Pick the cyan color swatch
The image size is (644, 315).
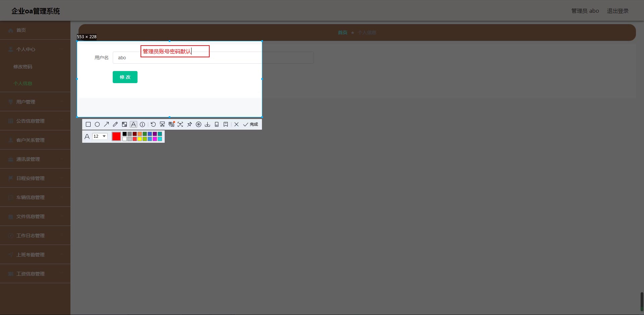[160, 139]
